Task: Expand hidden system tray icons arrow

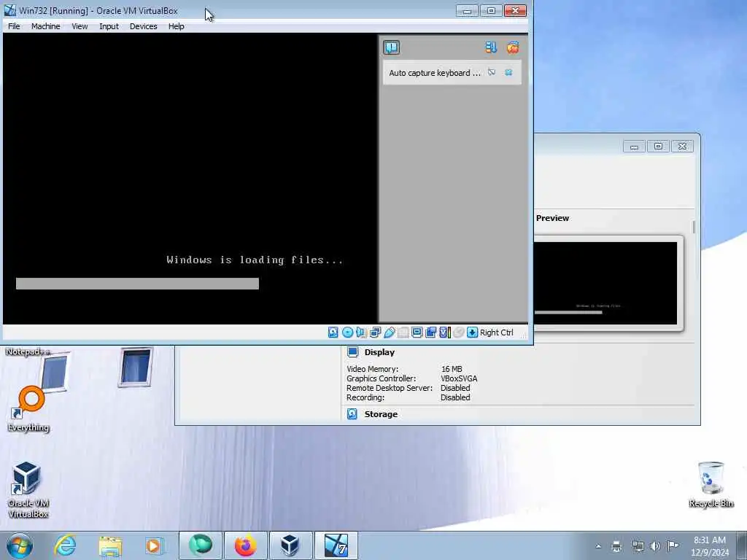Action: 598,546
